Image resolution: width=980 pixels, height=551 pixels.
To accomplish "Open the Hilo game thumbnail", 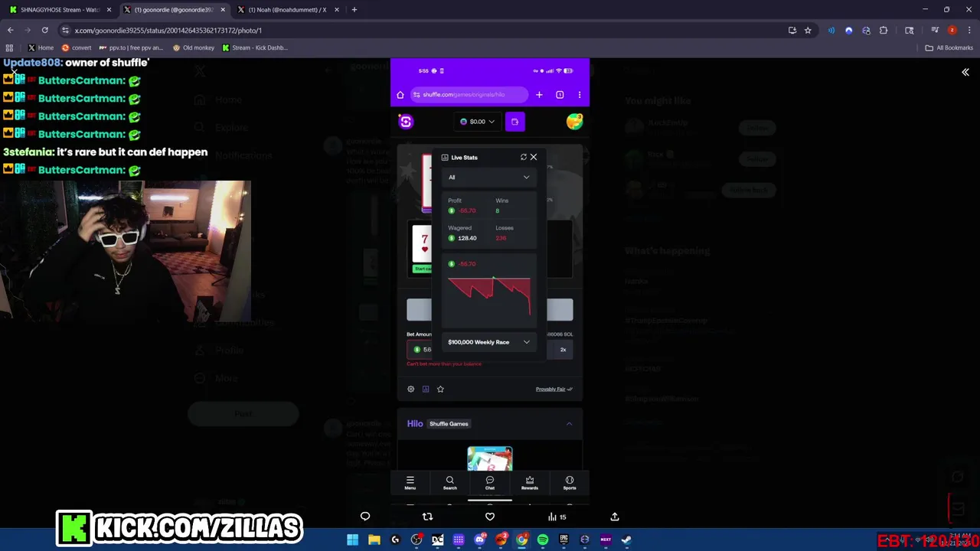I will pyautogui.click(x=490, y=458).
